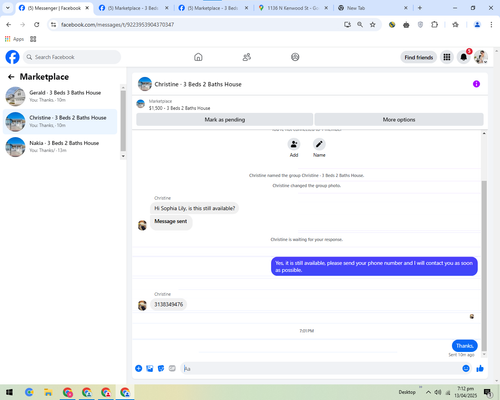Click Find friends button
The width and height of the screenshot is (500, 400).
pos(419,57)
